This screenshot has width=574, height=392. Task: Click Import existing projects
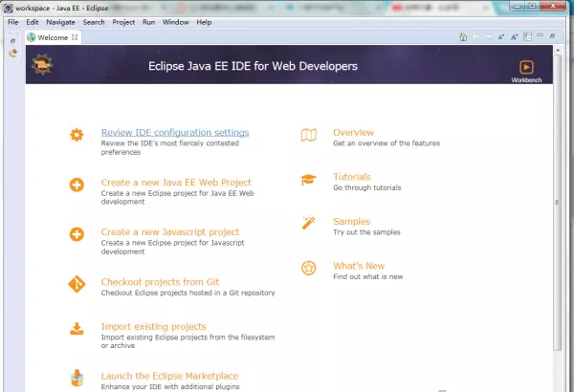(154, 326)
